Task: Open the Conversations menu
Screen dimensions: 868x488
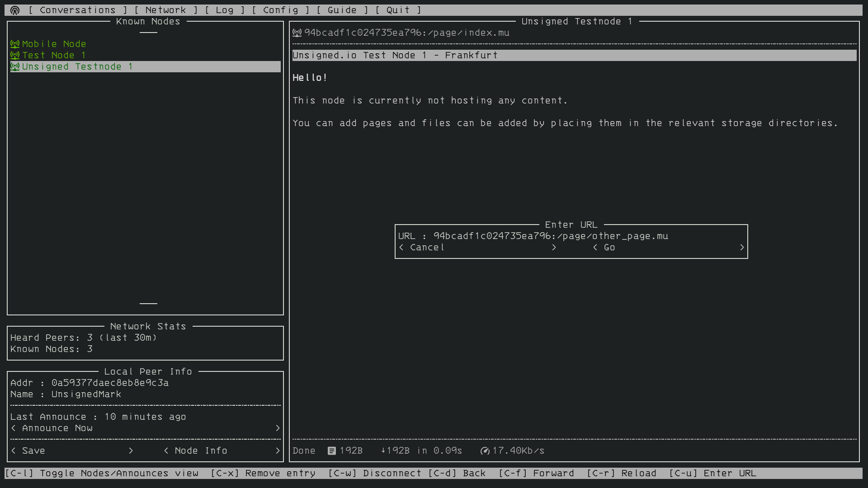Action: (78, 9)
